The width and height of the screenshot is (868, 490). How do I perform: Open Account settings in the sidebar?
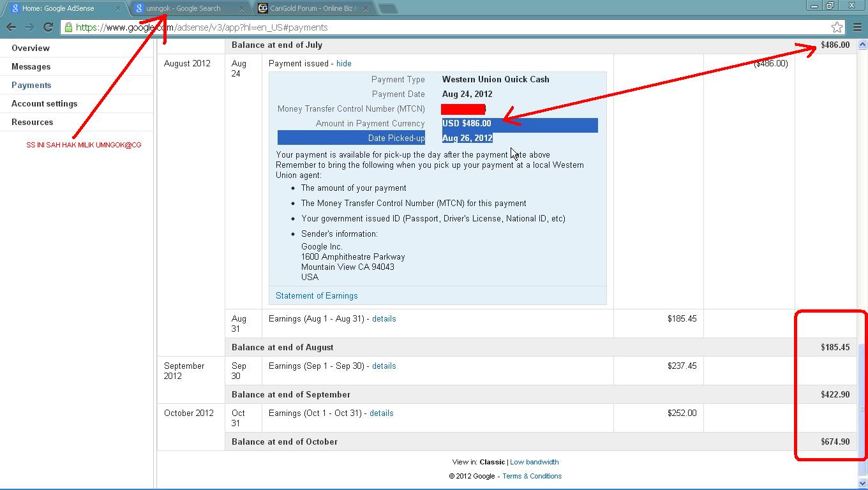(x=45, y=103)
